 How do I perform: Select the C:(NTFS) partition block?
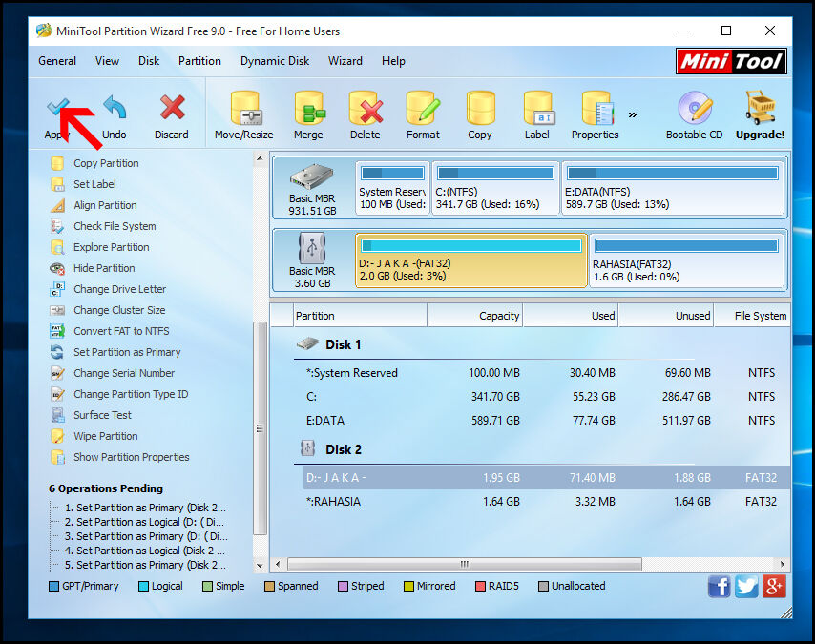[x=495, y=188]
